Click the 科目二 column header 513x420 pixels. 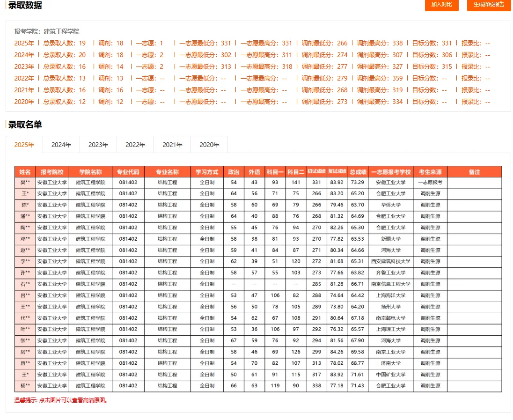coord(296,172)
